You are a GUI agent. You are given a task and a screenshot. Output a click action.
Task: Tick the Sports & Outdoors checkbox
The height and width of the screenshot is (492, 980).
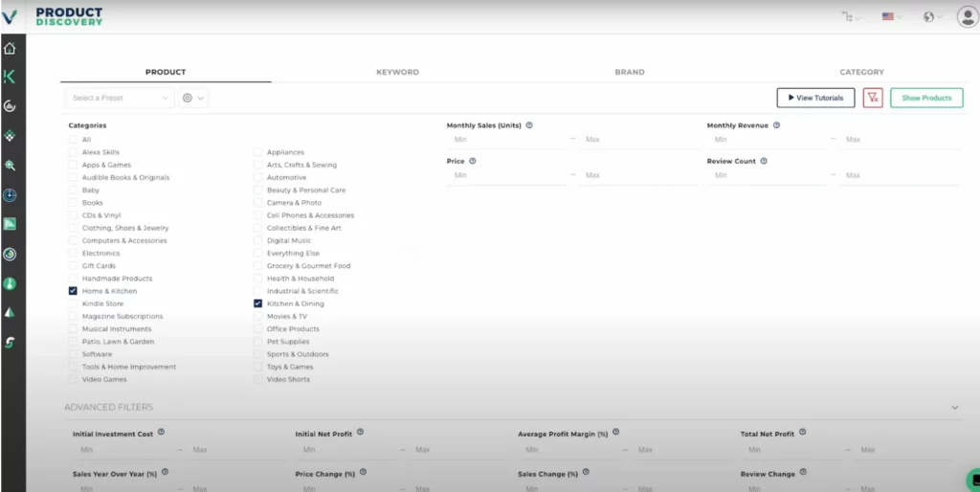click(x=258, y=354)
